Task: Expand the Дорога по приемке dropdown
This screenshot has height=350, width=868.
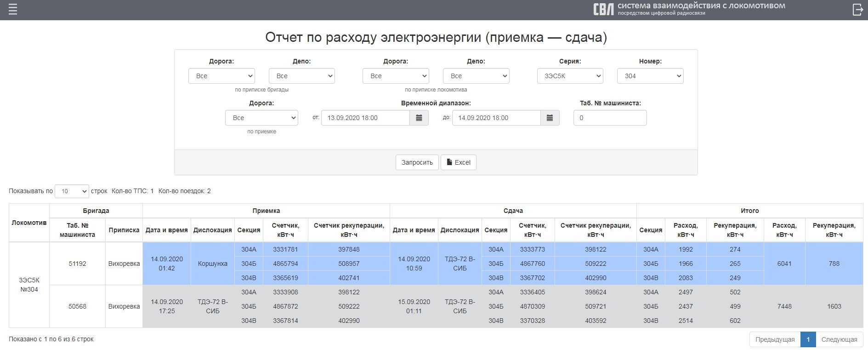Action: [261, 118]
